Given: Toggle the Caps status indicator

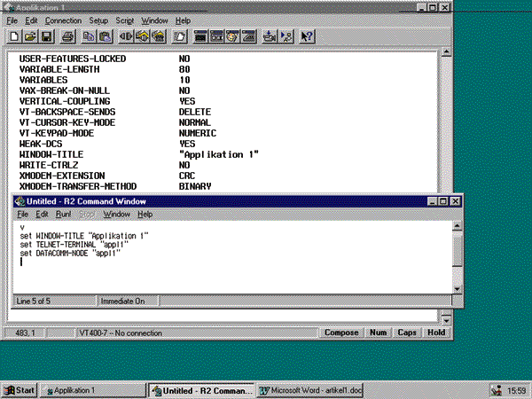Looking at the screenshot, I should pos(407,332).
